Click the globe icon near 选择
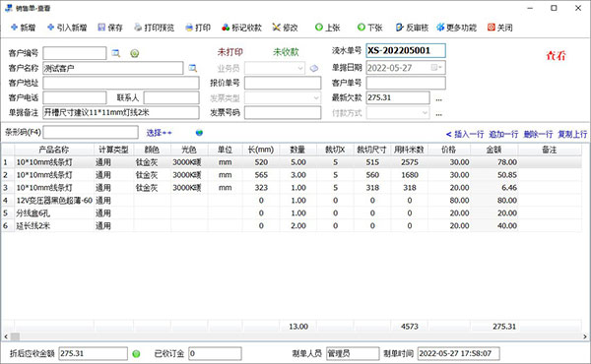591x364 pixels. tap(199, 133)
